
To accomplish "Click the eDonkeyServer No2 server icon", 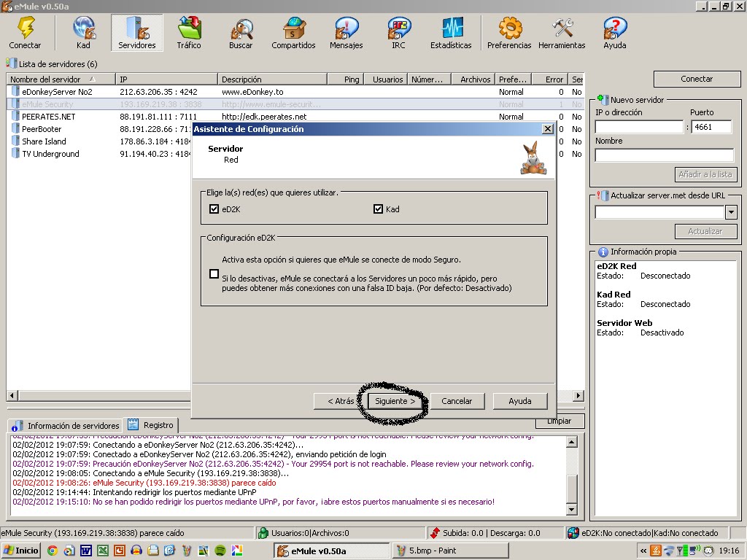I will click(x=15, y=91).
